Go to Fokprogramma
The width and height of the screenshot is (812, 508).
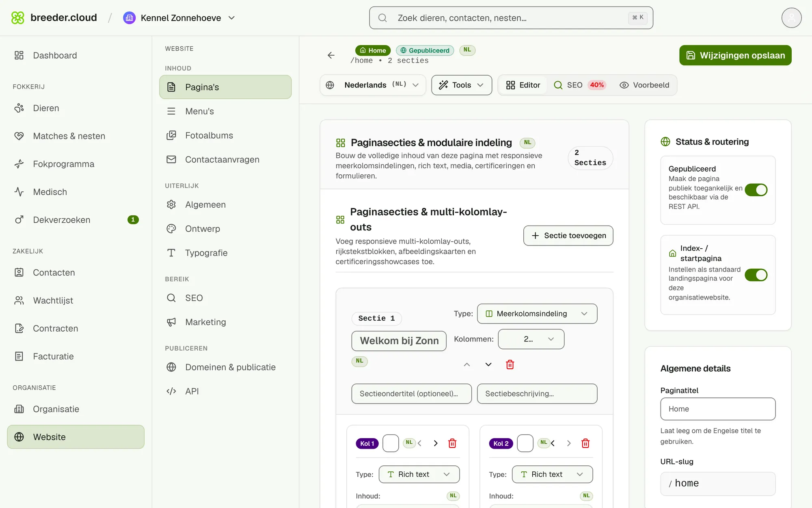76,164
